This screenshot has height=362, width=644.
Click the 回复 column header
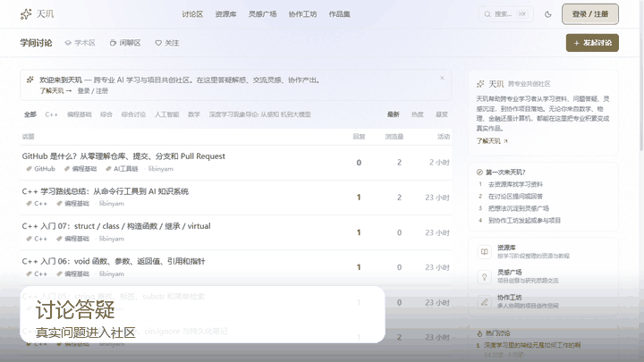(359, 137)
